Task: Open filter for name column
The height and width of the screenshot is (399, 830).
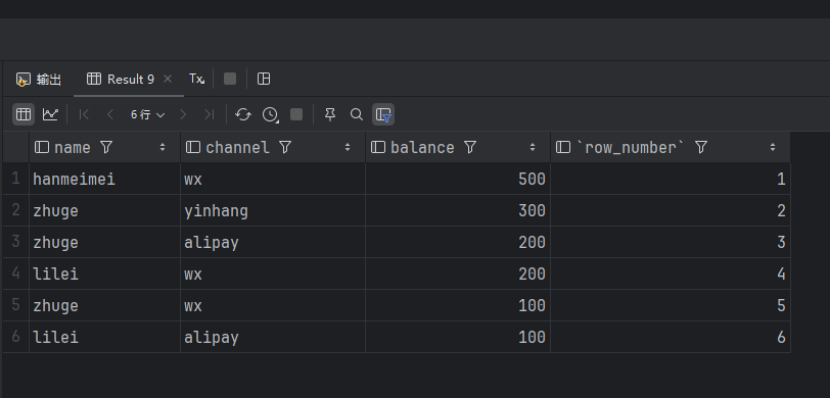Action: [106, 147]
